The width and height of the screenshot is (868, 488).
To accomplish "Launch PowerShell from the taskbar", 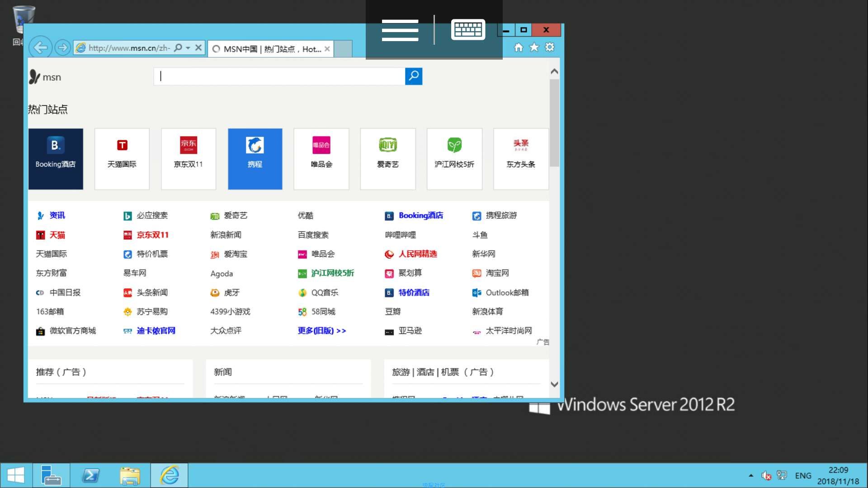I will click(91, 475).
